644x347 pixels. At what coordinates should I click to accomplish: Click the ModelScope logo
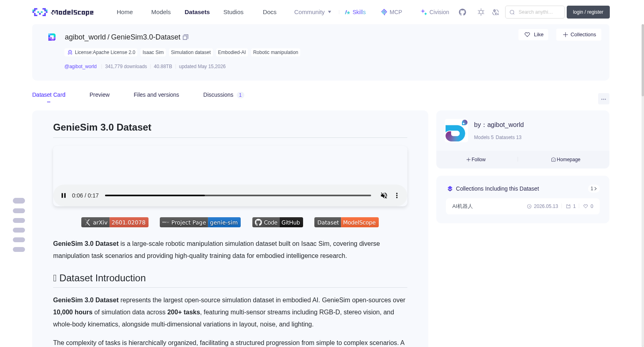[63, 12]
